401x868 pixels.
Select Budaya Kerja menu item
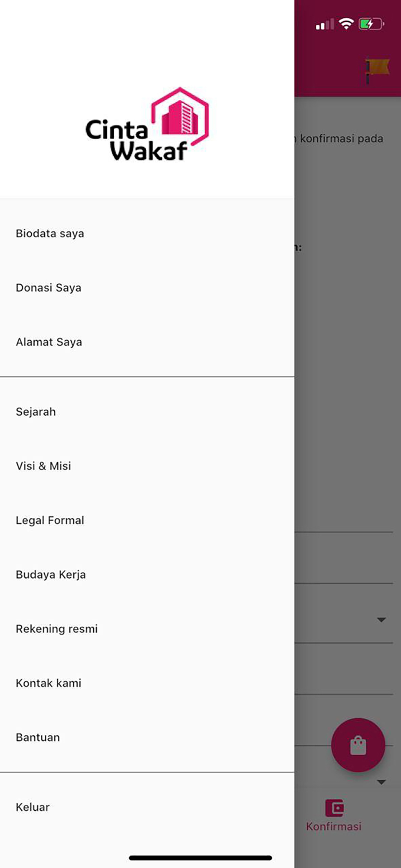pyautogui.click(x=147, y=575)
